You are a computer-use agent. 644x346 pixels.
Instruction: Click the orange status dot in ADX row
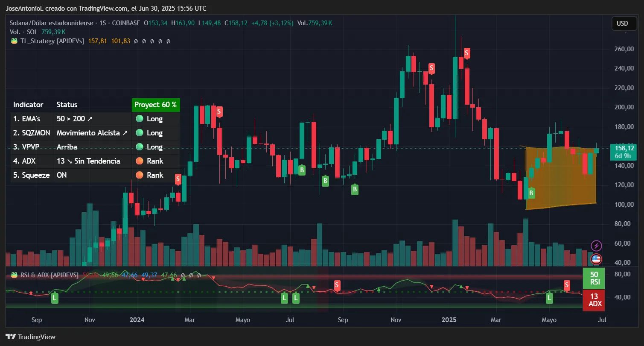(139, 161)
